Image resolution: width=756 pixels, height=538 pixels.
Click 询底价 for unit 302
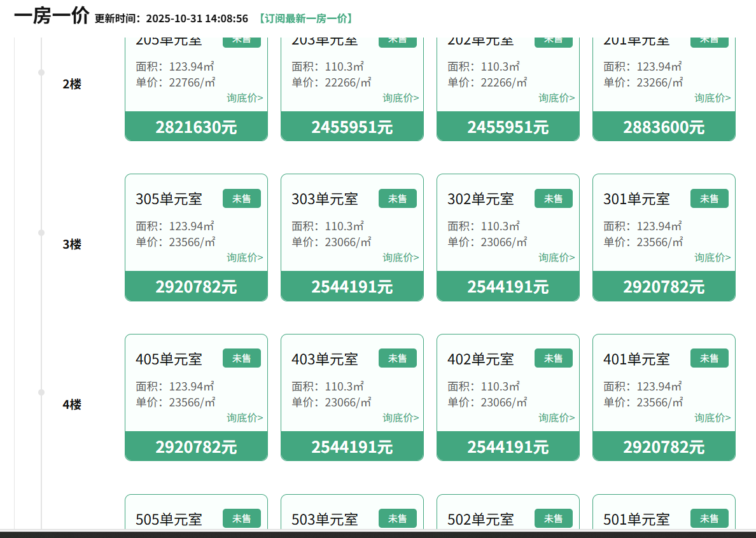point(556,258)
